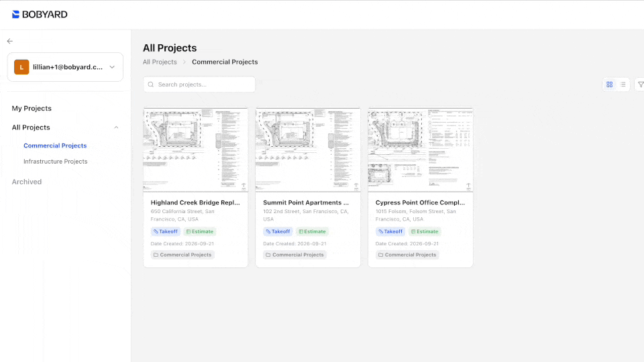Click the search magnifier icon
The image size is (644, 362).
click(x=151, y=84)
